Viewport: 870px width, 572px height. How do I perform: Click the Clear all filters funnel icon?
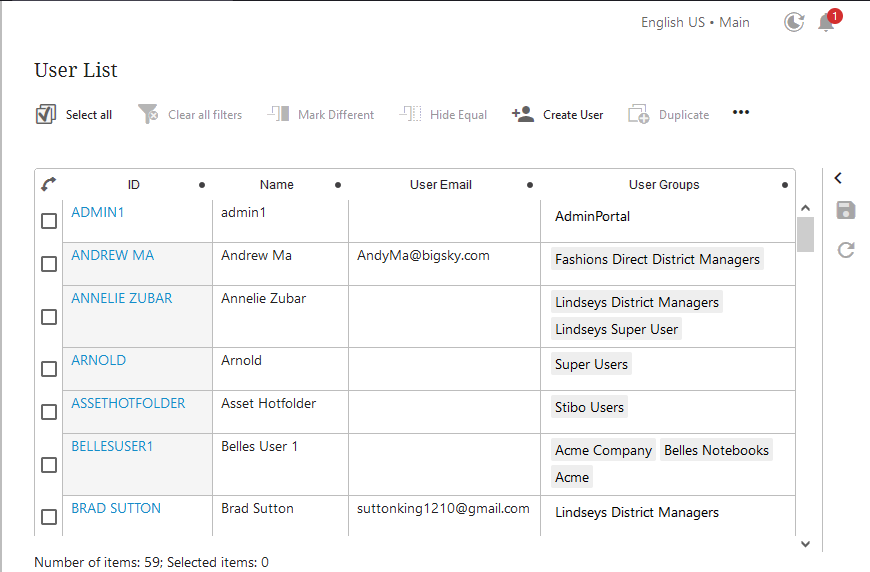click(x=148, y=114)
